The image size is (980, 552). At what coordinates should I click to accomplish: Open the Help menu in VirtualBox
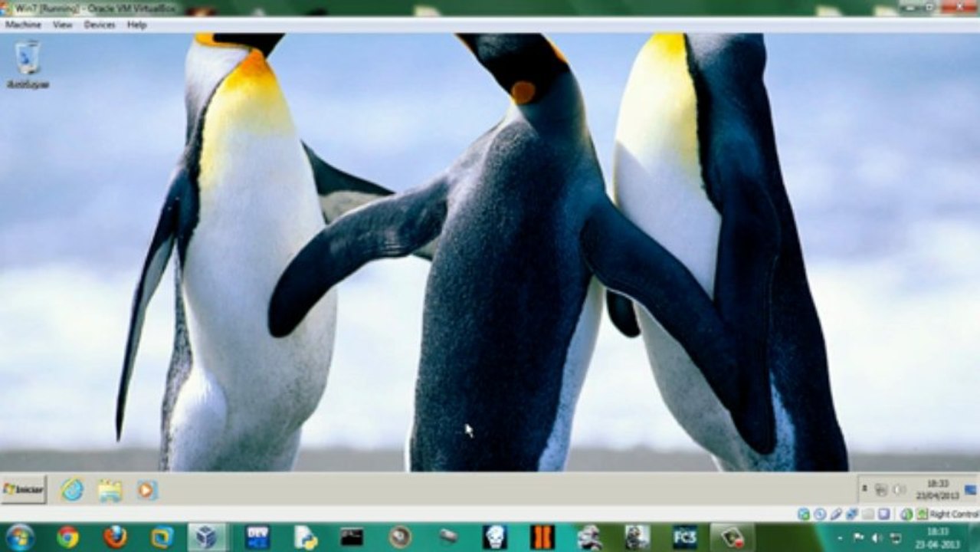pyautogui.click(x=136, y=25)
